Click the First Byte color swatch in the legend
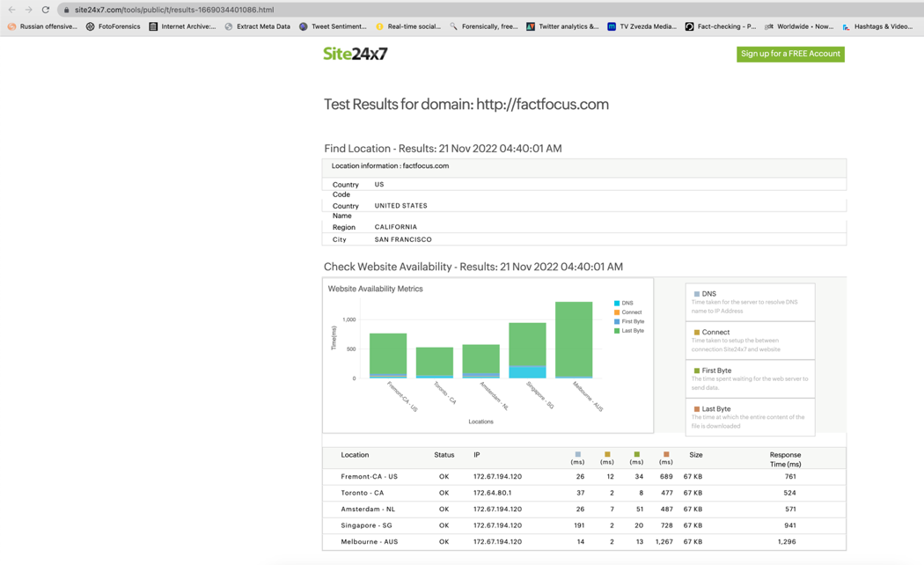The image size is (924, 565). tap(617, 322)
